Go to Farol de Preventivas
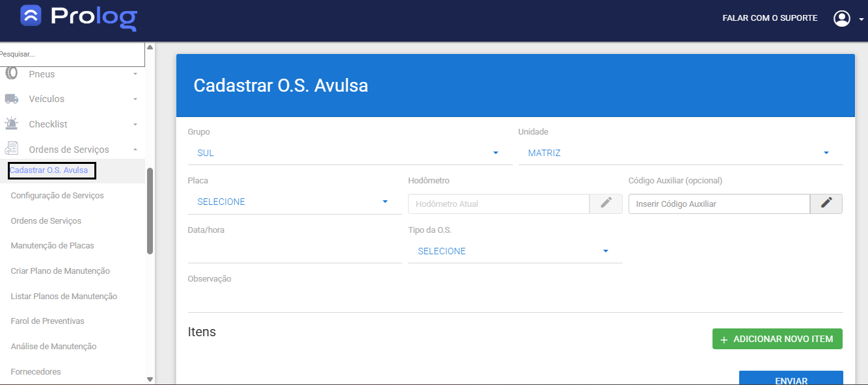The height and width of the screenshot is (385, 868). tap(47, 321)
